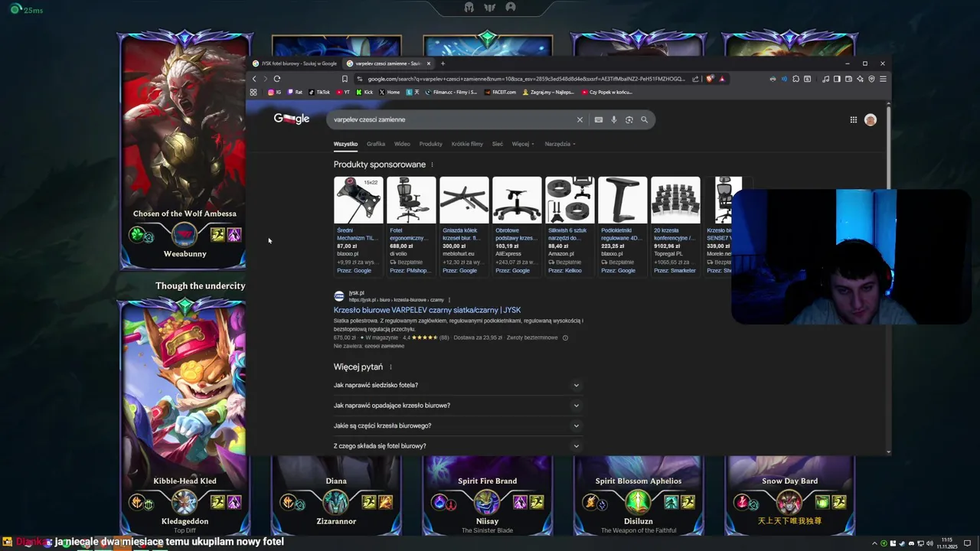The image size is (980, 551).
Task: Open 'Obrotowe podstawy' AliExpress product
Action: (x=517, y=226)
